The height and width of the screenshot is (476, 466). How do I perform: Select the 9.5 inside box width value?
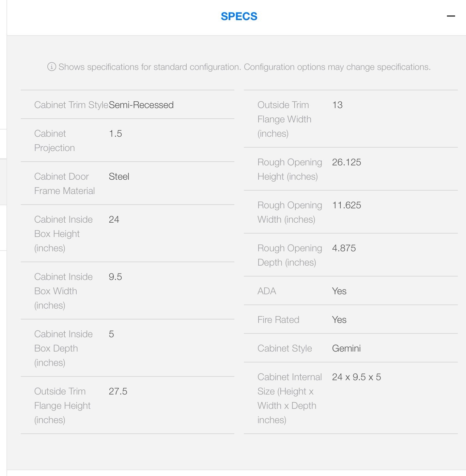click(x=115, y=277)
